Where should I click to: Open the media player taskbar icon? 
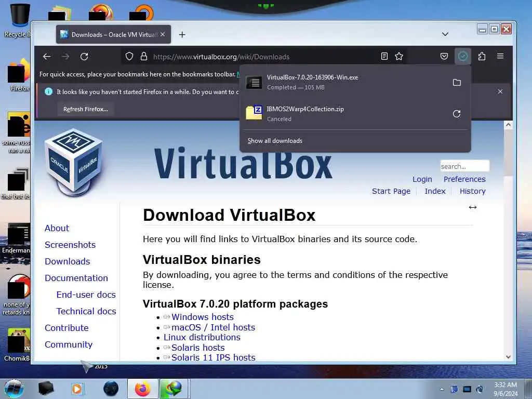(x=77, y=389)
